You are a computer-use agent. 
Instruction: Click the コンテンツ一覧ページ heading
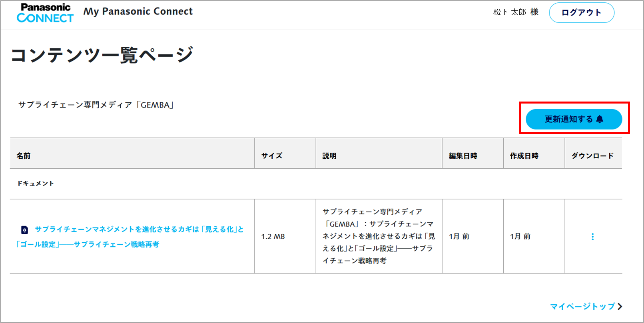pos(102,55)
